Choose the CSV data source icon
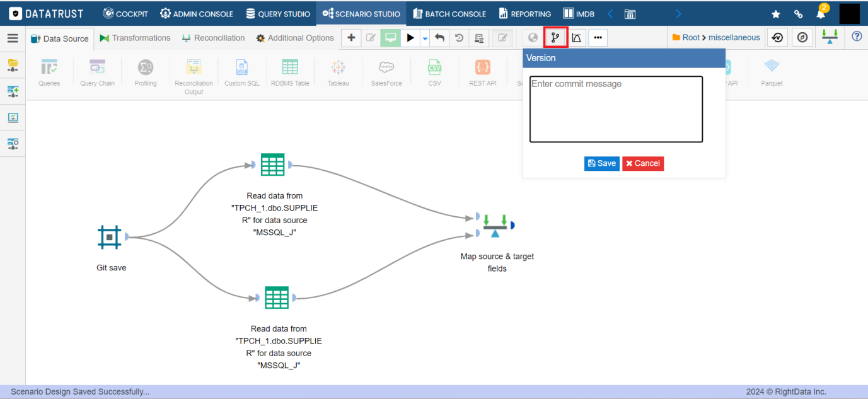The height and width of the screenshot is (399, 868). point(434,73)
